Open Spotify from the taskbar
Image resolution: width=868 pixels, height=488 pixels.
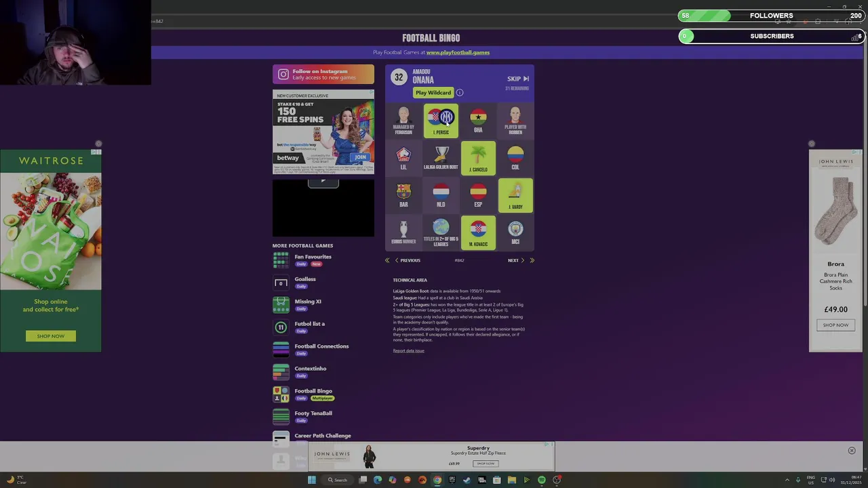pos(542,480)
